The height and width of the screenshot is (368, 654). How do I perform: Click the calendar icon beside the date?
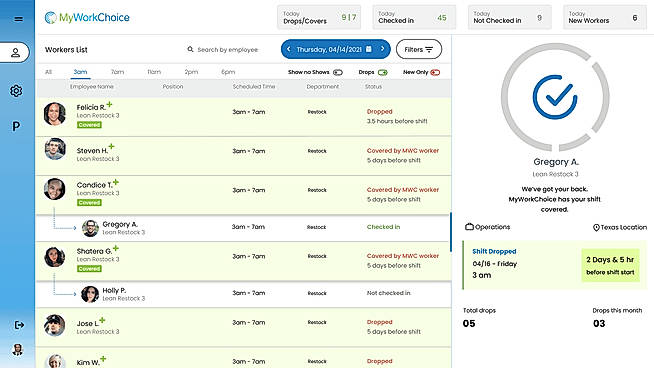pos(369,49)
